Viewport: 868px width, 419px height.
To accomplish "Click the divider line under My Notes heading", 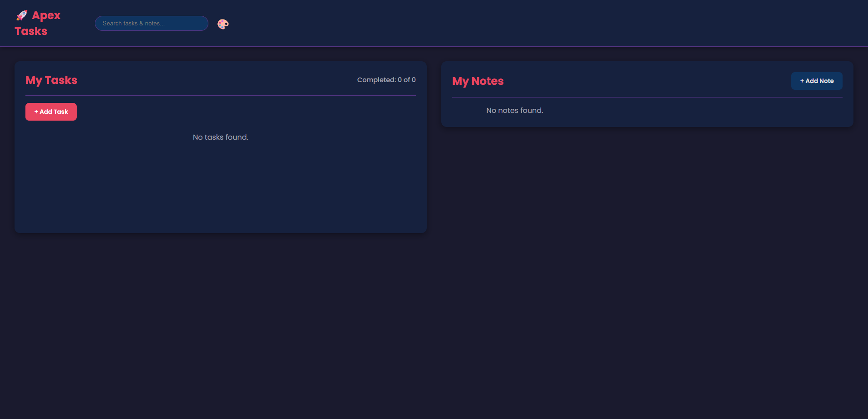I will (x=647, y=97).
